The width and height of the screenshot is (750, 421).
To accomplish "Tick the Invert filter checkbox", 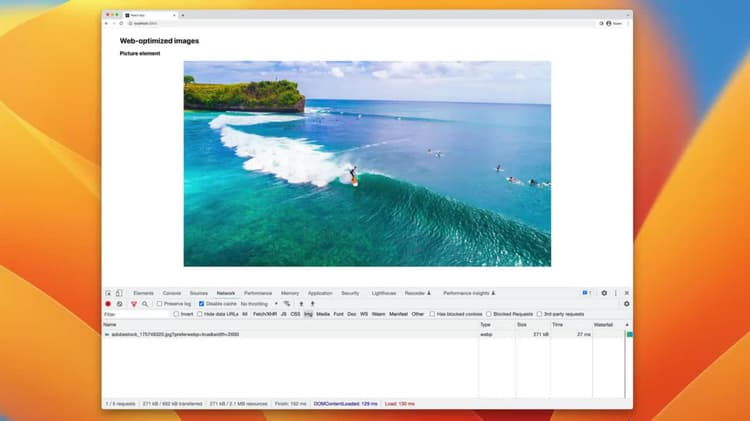I will pos(176,314).
